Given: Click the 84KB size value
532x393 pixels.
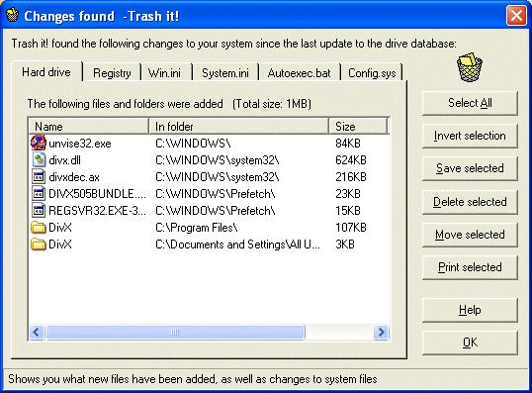Looking at the screenshot, I should (x=348, y=144).
